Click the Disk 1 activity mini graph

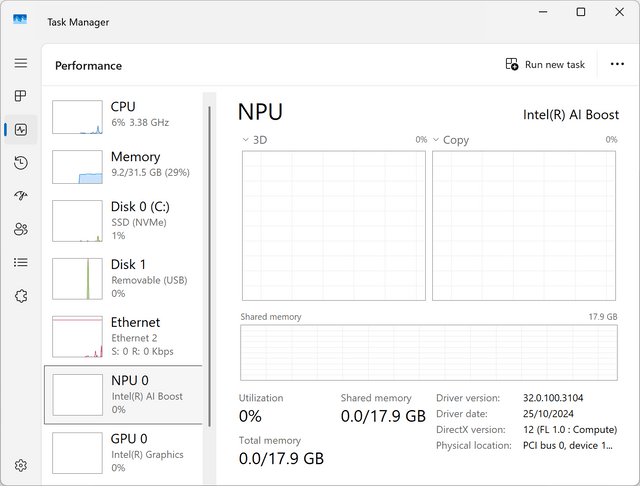point(77,279)
